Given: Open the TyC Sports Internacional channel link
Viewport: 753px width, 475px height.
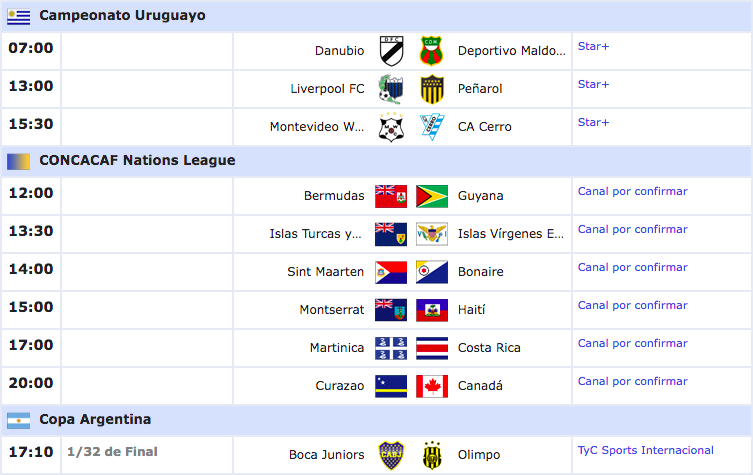Looking at the screenshot, I should pyautogui.click(x=645, y=450).
